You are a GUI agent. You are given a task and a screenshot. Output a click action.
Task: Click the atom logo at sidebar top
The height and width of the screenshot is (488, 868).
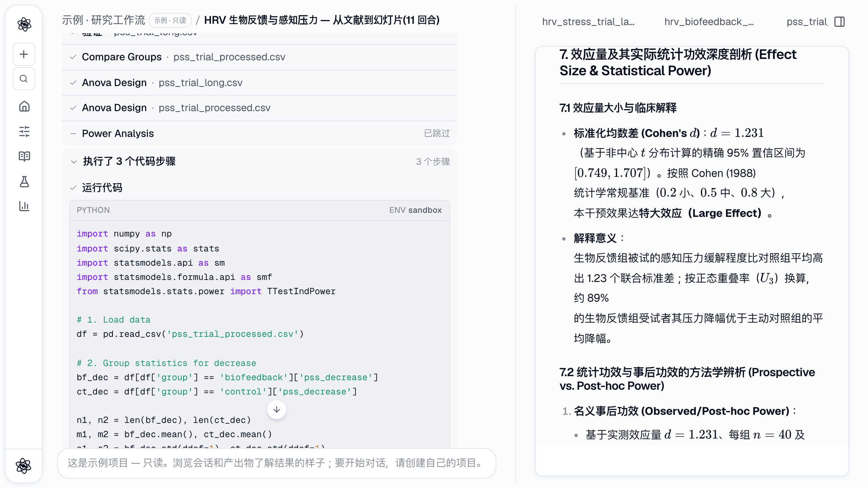click(x=24, y=24)
